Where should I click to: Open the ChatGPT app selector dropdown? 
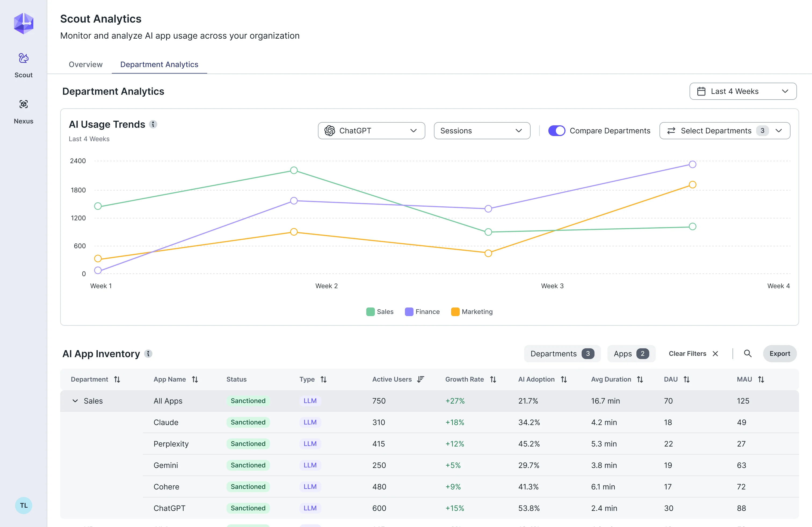pos(371,131)
